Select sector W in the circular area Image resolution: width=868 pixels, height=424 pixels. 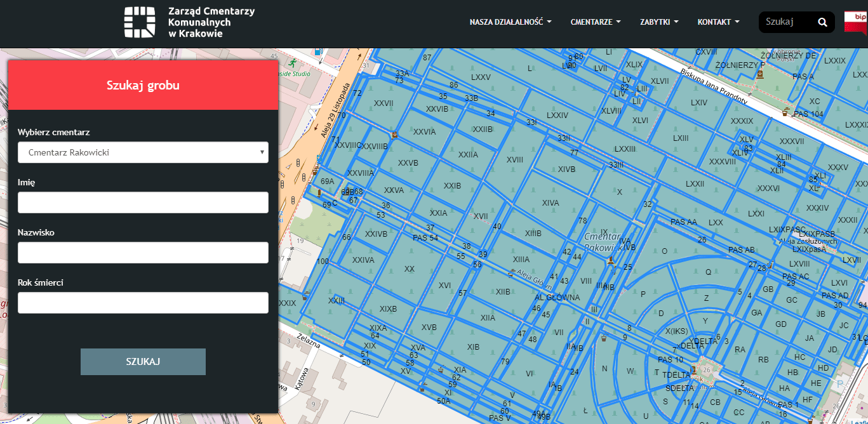pos(630,371)
